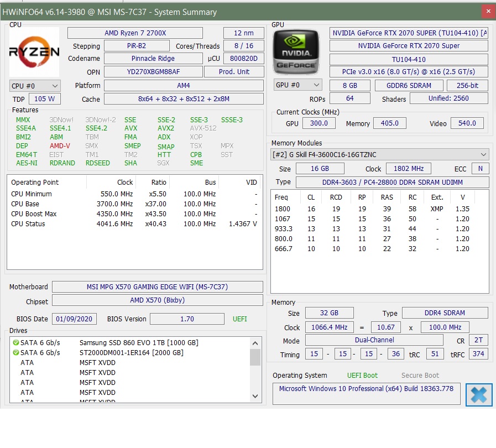Click green check icon beside Samsung SSD 860 EVO
Image resolution: width=496 pixels, height=448 pixels.
point(15,342)
